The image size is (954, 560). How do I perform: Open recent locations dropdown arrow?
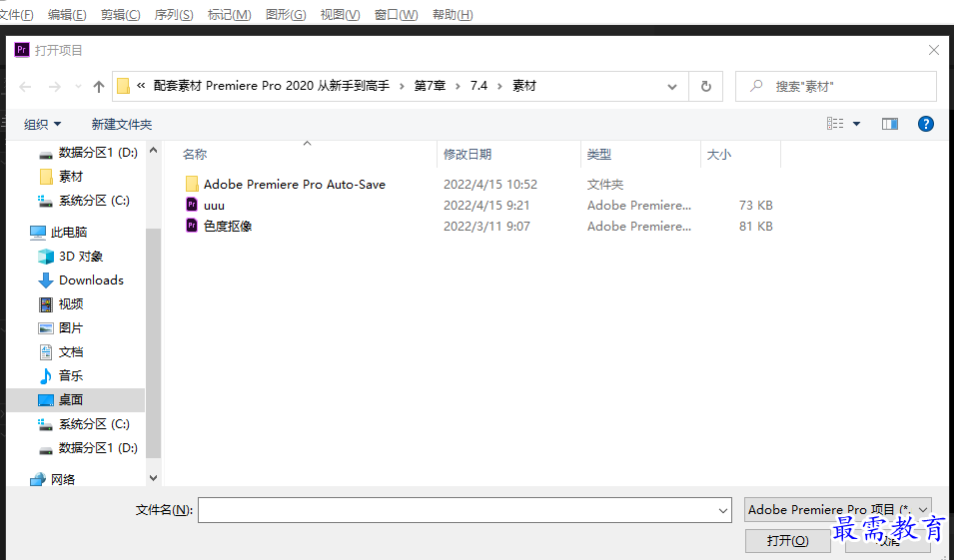(78, 87)
